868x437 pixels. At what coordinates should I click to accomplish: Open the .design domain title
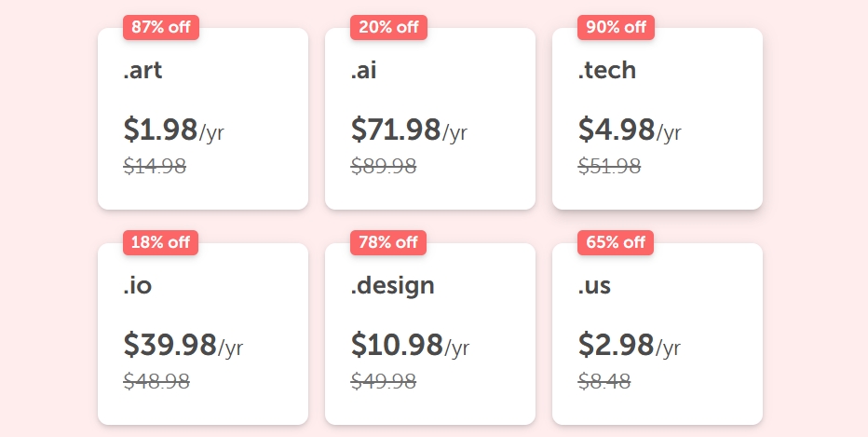[x=392, y=285]
